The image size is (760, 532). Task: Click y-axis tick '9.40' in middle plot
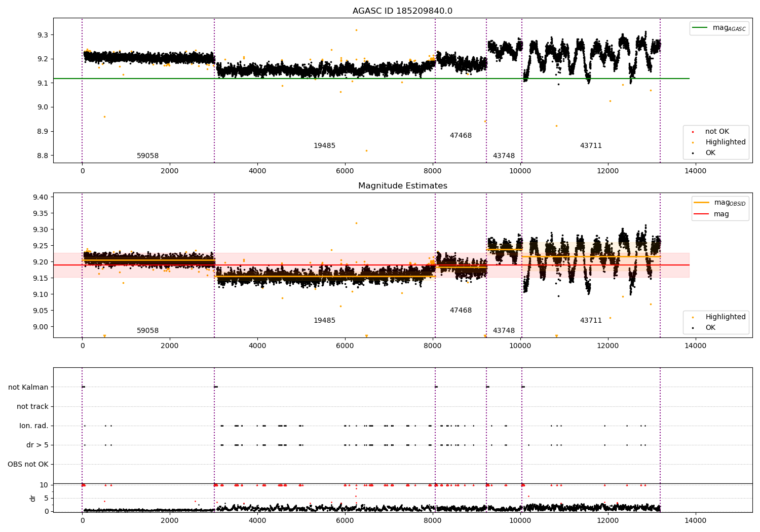[x=41, y=197]
